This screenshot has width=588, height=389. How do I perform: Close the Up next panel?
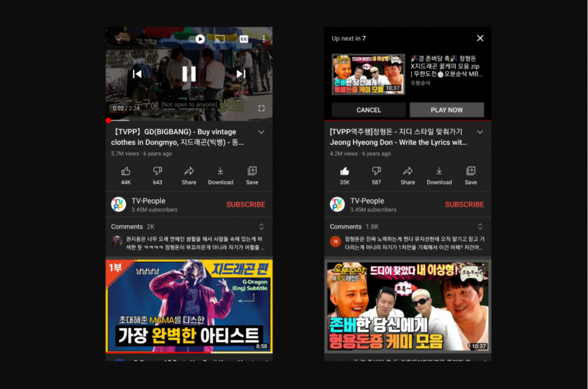(x=480, y=38)
